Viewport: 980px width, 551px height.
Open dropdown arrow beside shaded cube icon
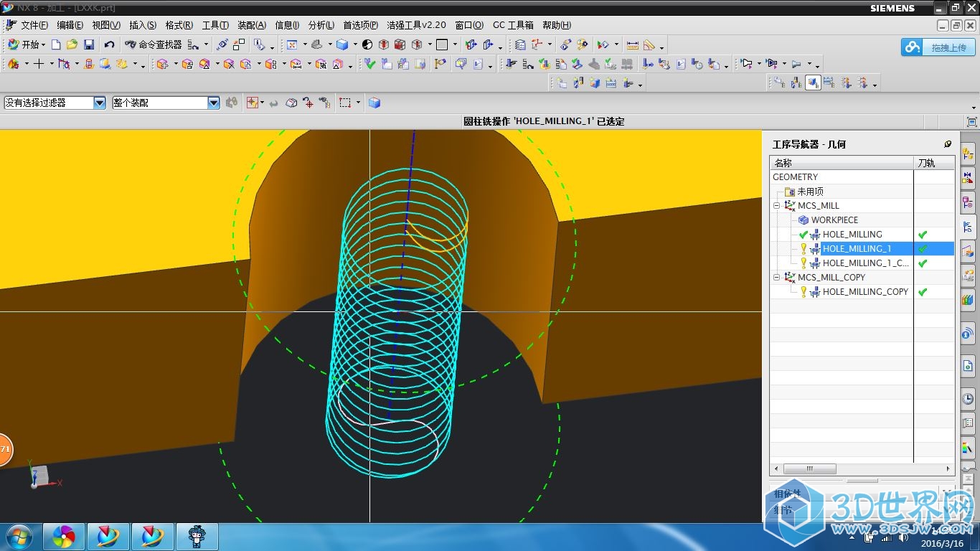354,45
